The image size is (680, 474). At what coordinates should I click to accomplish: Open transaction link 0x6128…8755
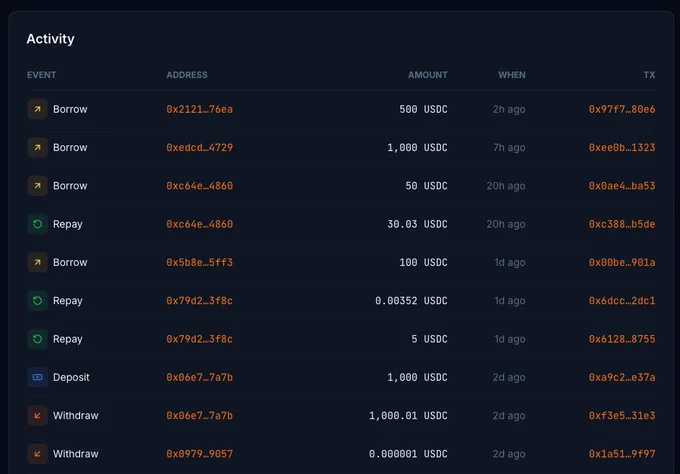coord(622,339)
